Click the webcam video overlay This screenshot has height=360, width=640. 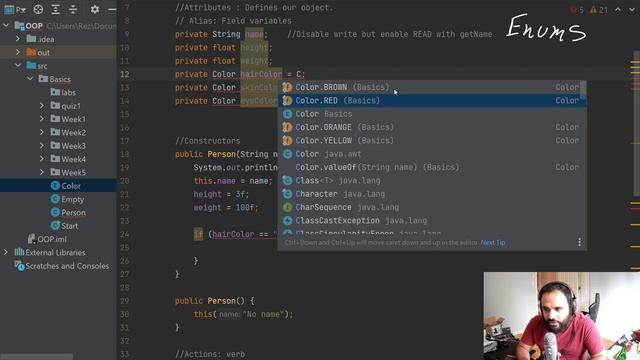562,316
